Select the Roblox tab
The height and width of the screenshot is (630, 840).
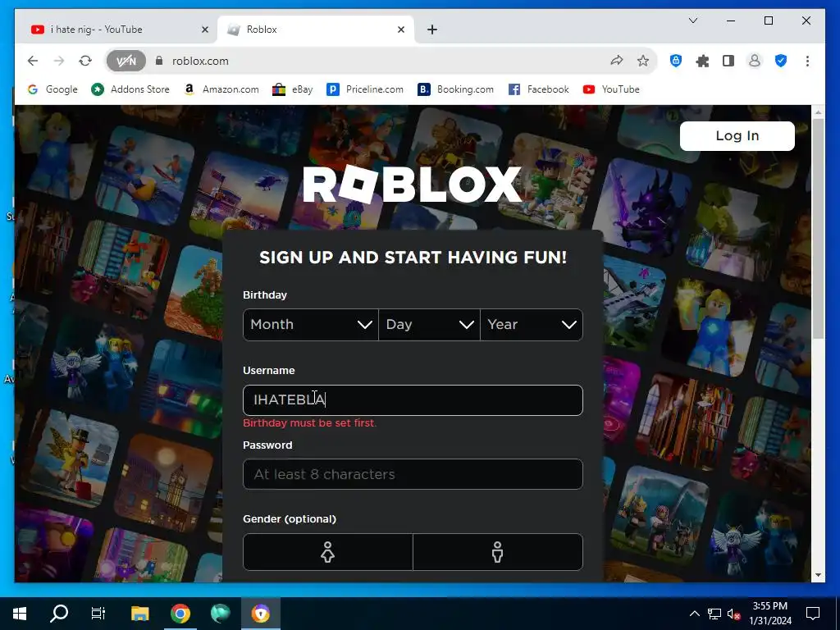click(316, 30)
